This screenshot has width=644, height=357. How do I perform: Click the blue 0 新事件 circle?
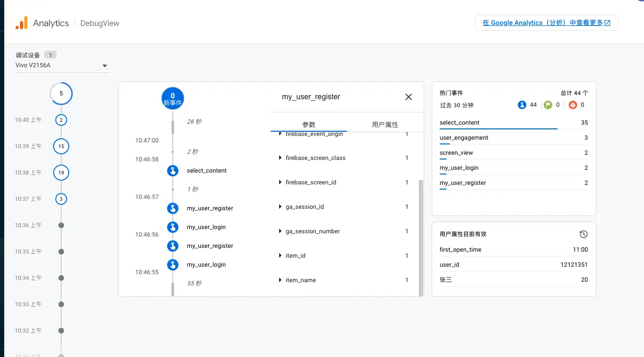click(173, 98)
